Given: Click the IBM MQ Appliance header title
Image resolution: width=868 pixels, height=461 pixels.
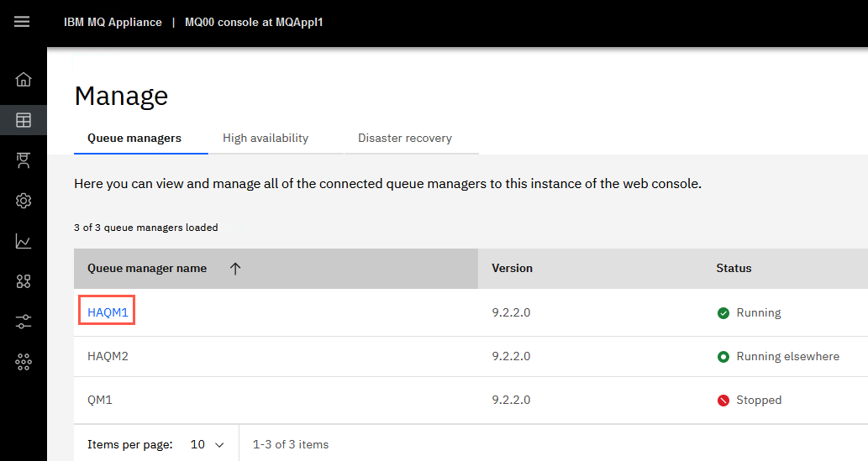Looking at the screenshot, I should (113, 22).
